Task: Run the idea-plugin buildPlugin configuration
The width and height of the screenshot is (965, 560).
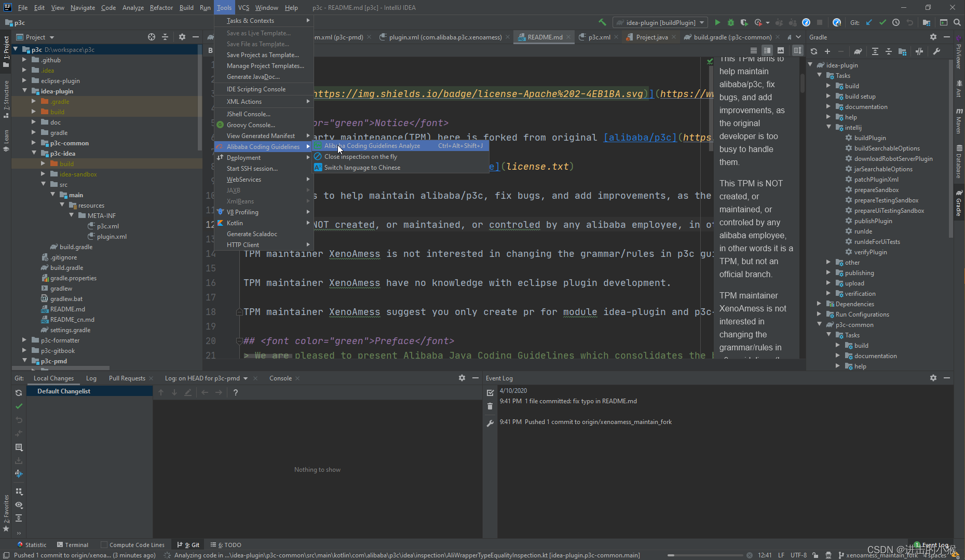Action: coord(717,22)
